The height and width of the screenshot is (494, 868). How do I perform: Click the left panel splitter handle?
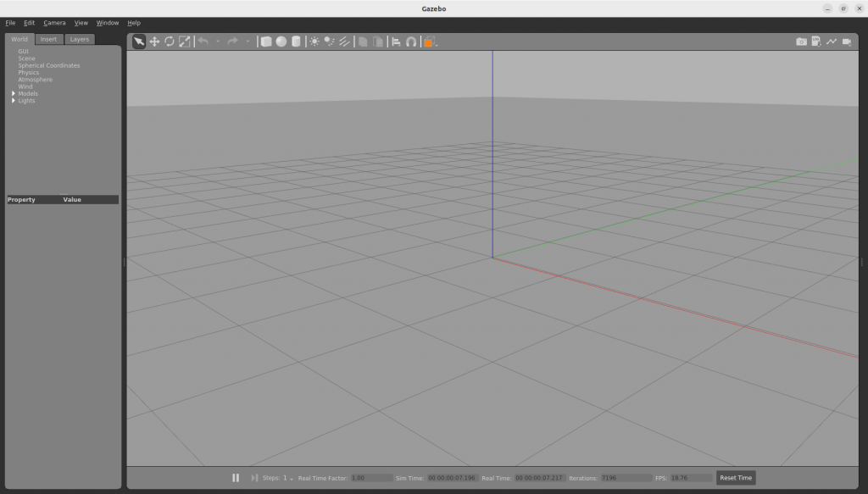pyautogui.click(x=124, y=262)
